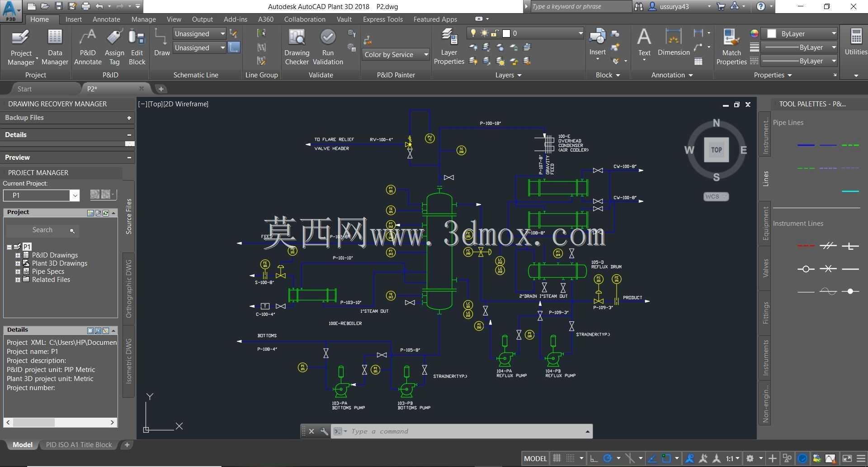
Task: Expand the Layers panel title
Action: (x=508, y=75)
